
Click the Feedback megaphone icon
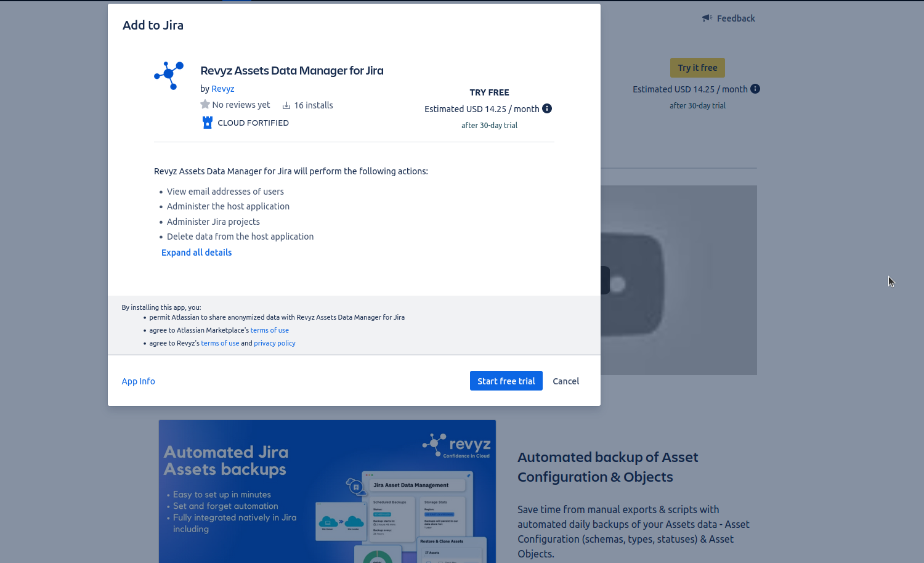(707, 18)
